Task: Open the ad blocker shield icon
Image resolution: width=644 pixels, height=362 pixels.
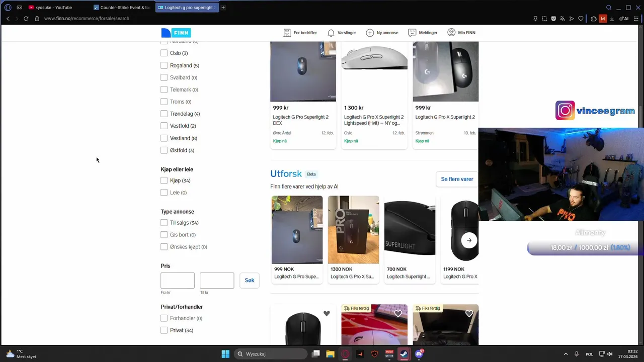Action: [553, 19]
